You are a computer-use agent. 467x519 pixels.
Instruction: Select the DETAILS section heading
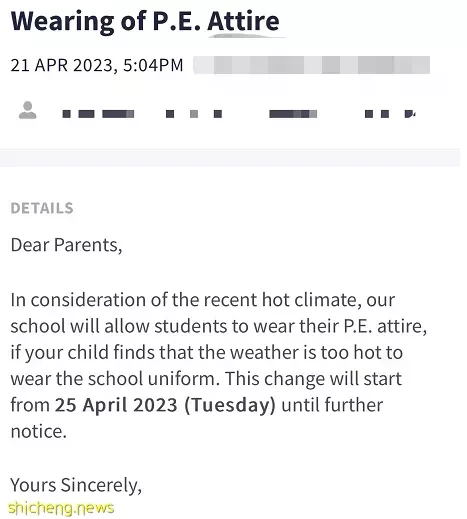[x=42, y=208]
